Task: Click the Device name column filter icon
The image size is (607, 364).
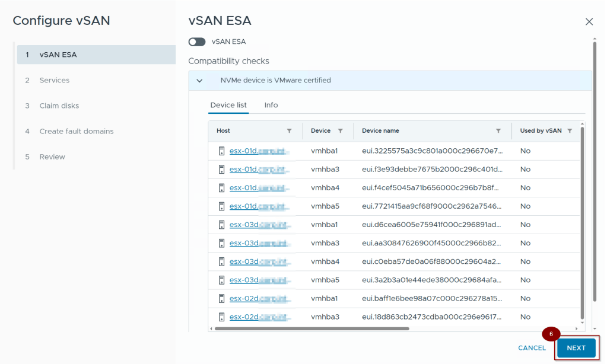Action: tap(498, 131)
